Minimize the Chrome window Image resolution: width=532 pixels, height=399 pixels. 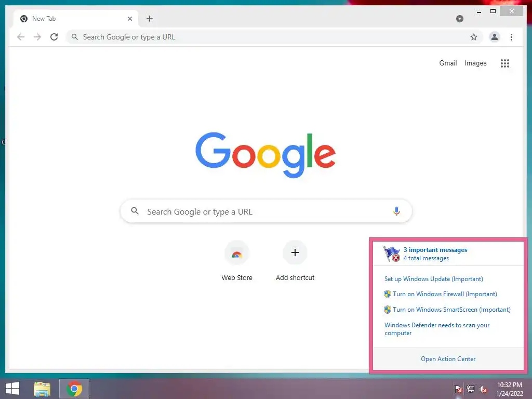click(478, 12)
